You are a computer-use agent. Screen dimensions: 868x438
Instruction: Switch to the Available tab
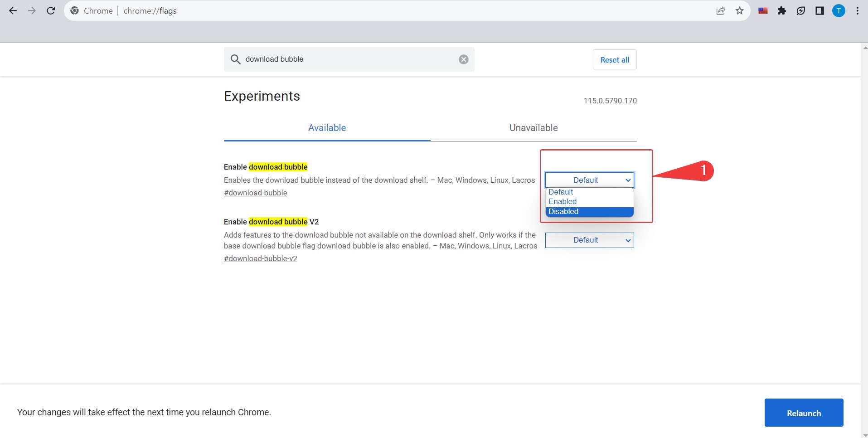click(327, 128)
